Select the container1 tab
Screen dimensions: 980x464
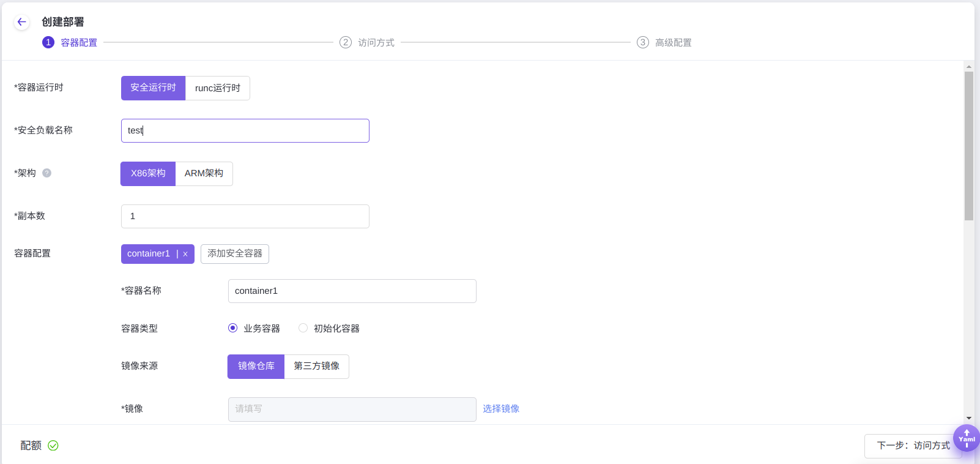click(149, 253)
